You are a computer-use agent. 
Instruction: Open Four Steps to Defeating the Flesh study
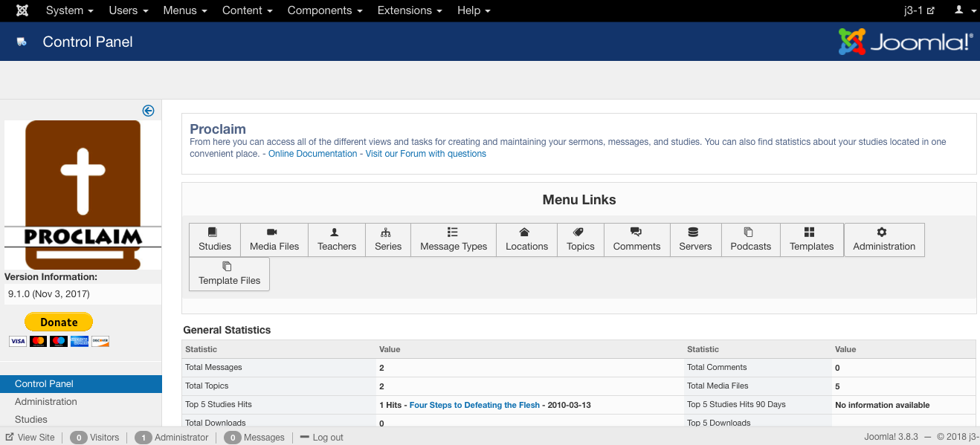[x=474, y=405]
